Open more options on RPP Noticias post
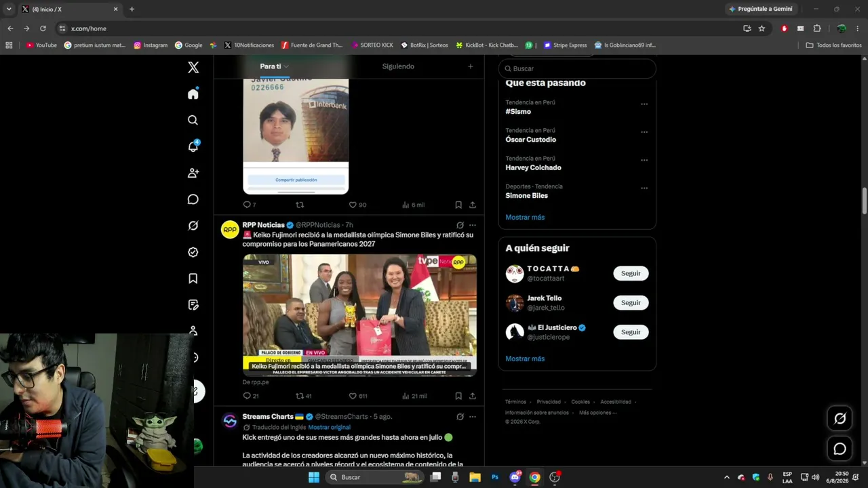 pos(473,225)
